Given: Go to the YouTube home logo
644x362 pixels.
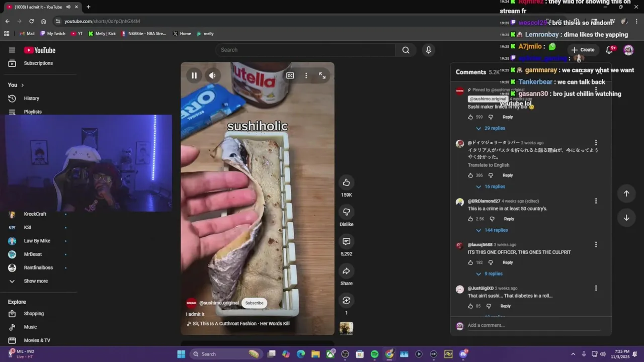Looking at the screenshot, I should (x=40, y=50).
